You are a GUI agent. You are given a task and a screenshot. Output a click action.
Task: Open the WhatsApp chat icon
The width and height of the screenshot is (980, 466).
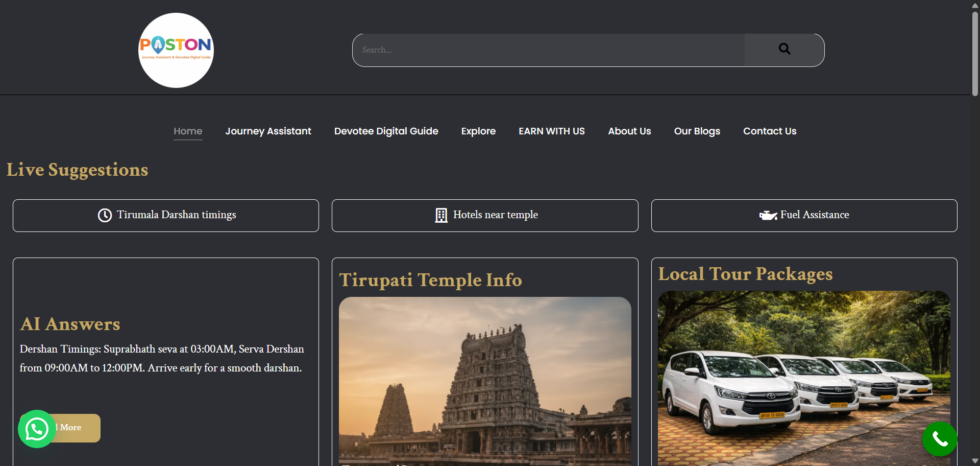tap(37, 429)
